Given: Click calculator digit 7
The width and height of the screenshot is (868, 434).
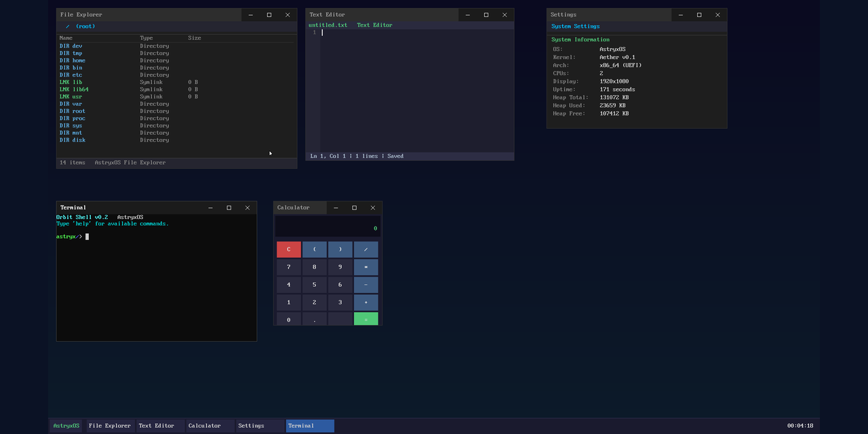Looking at the screenshot, I should (x=289, y=267).
